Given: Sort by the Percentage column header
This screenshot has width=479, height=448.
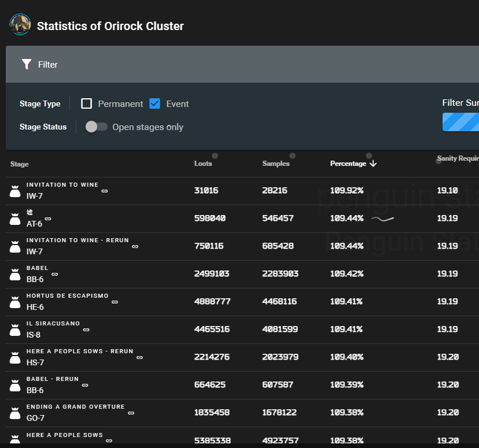Looking at the screenshot, I should [348, 164].
